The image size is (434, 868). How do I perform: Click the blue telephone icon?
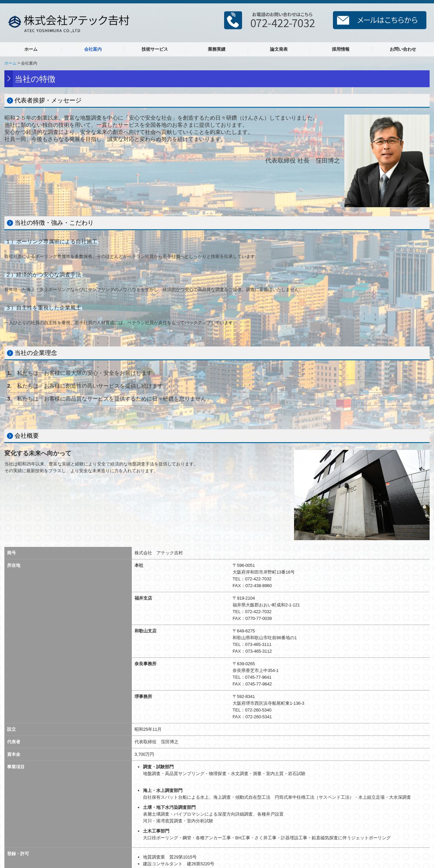tap(233, 20)
